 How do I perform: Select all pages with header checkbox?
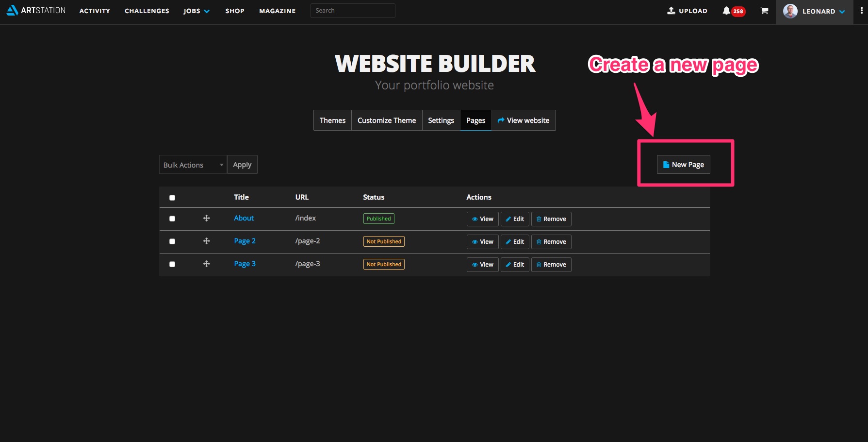[172, 198]
